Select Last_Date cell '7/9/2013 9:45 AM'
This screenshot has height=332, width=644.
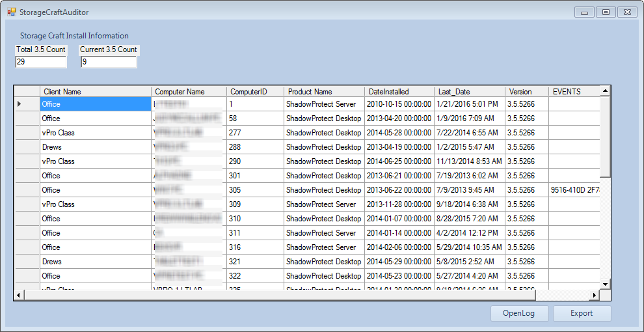[x=470, y=190]
